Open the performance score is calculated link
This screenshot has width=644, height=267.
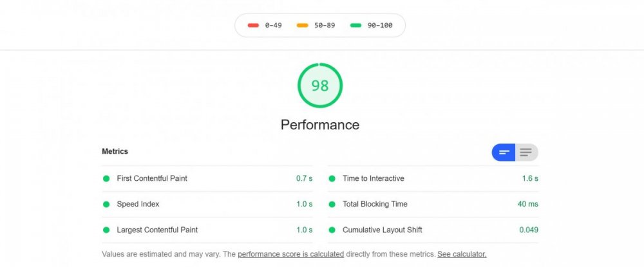(290, 254)
